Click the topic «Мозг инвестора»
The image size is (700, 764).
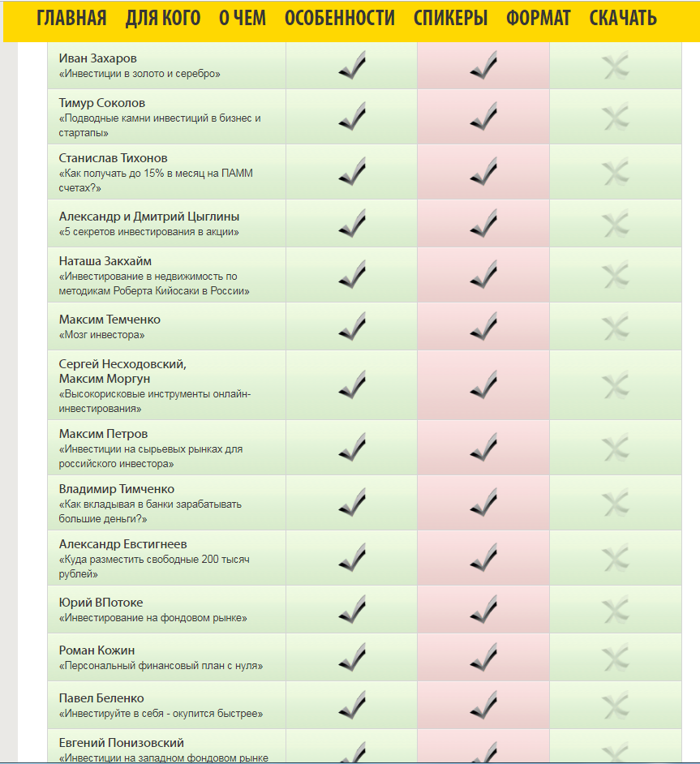pyautogui.click(x=102, y=335)
